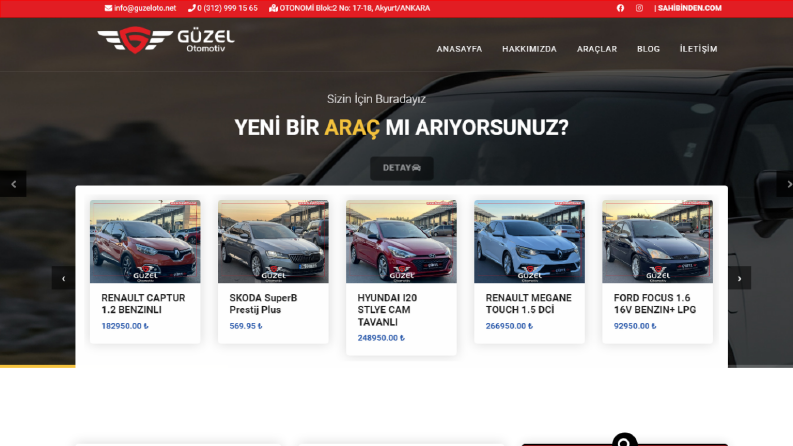The image size is (793, 446).
Task: Click price 248950.00 ₺
Action: [x=381, y=338]
